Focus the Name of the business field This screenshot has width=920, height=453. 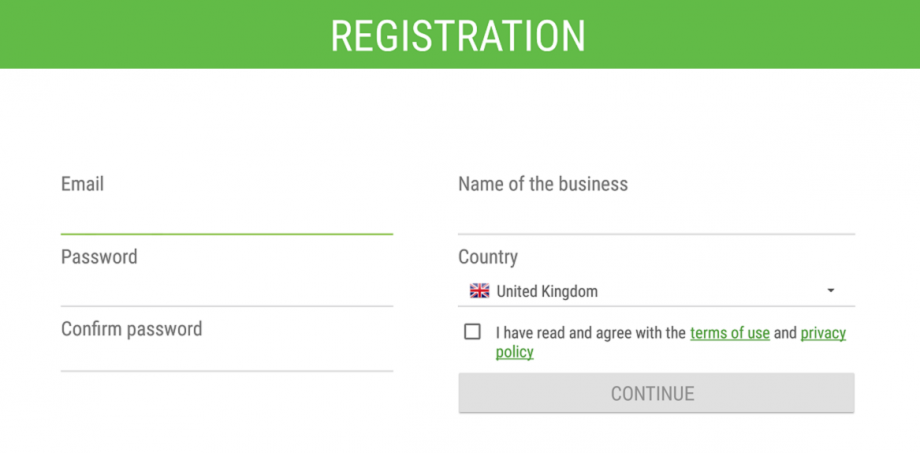tap(657, 216)
